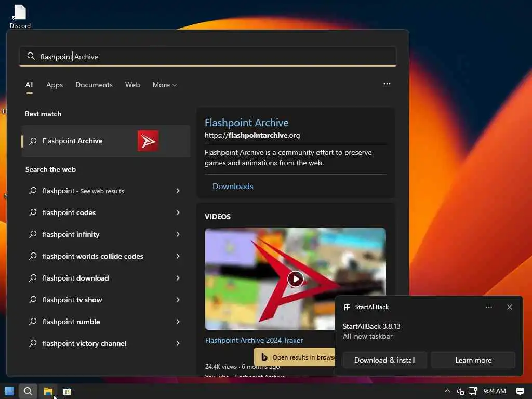Click search icon beside flashpoint infinity
Screen dimensions: 532x399
[x=33, y=234]
